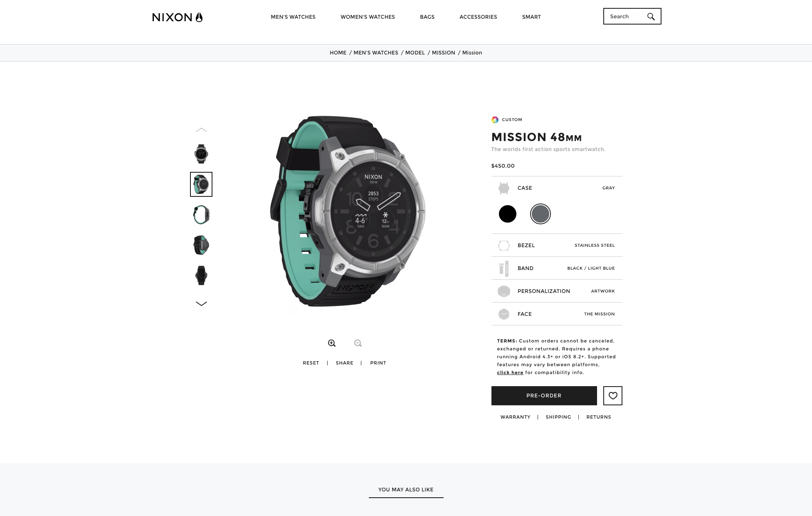Click the zoom out magnifier icon
This screenshot has height=516, width=812.
point(358,343)
